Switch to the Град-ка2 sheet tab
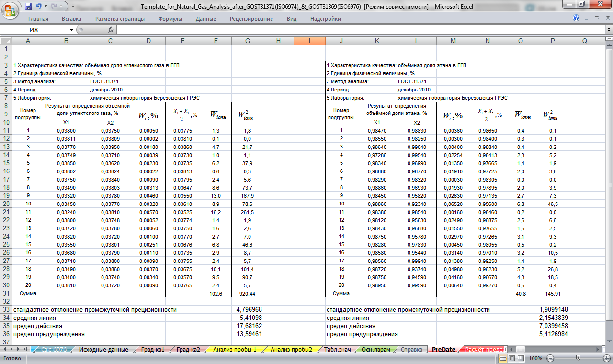This screenshot has width=613, height=364. click(188, 350)
